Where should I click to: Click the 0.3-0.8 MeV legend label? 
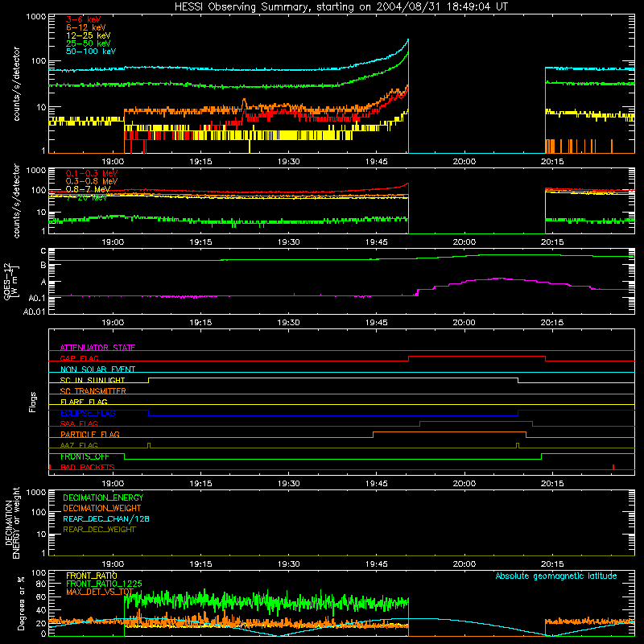click(92, 181)
